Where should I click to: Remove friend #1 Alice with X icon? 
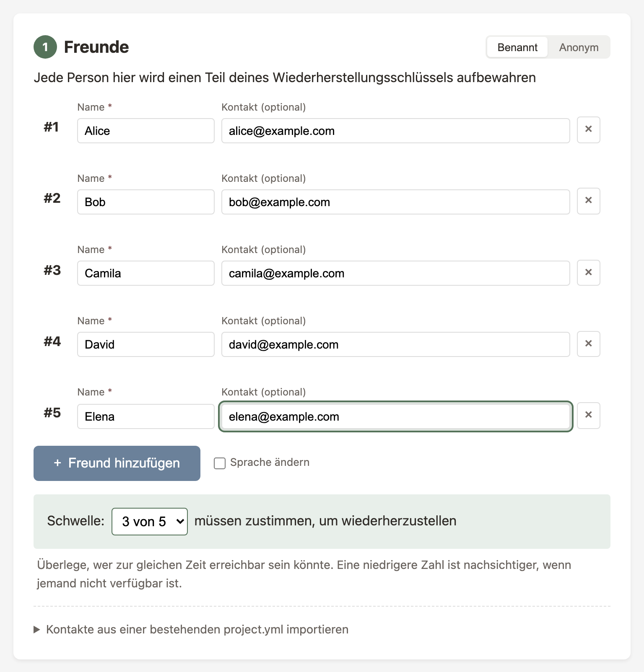588,130
